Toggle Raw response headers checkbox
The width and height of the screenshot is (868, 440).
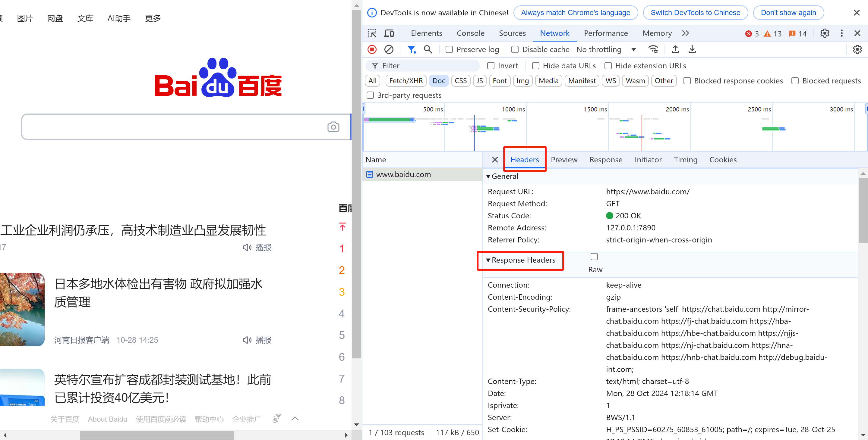[x=594, y=257]
